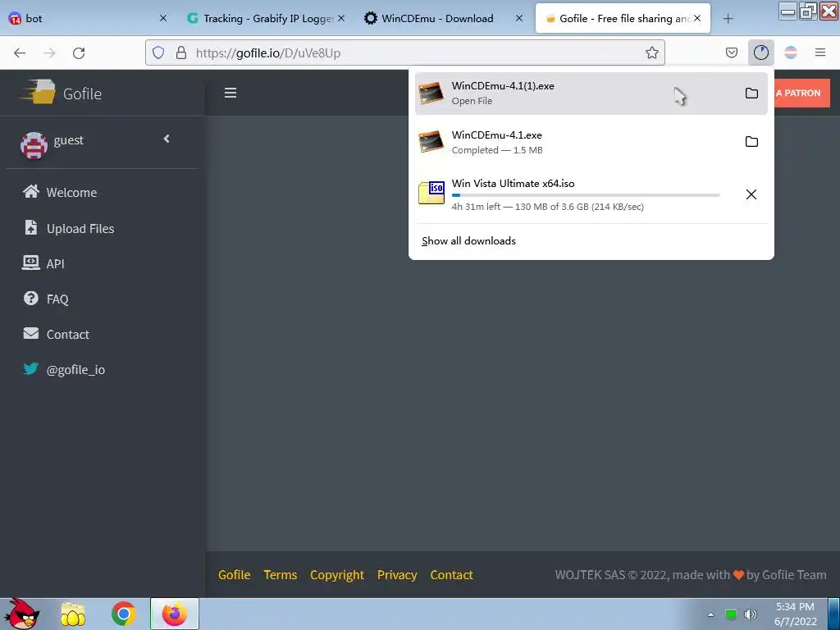This screenshot has height=630, width=840.
Task: Click the Become a Patron button
Action: (x=802, y=94)
